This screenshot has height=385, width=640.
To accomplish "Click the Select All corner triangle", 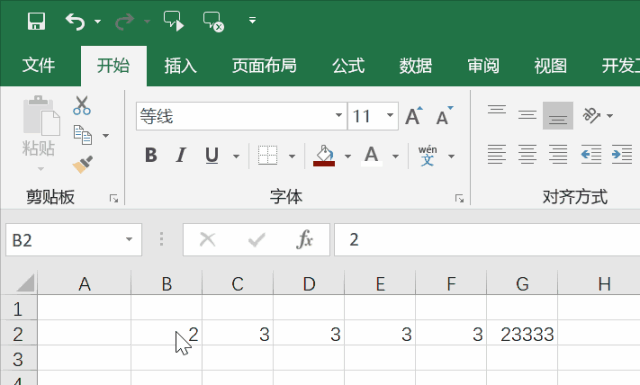I will 25,283.
